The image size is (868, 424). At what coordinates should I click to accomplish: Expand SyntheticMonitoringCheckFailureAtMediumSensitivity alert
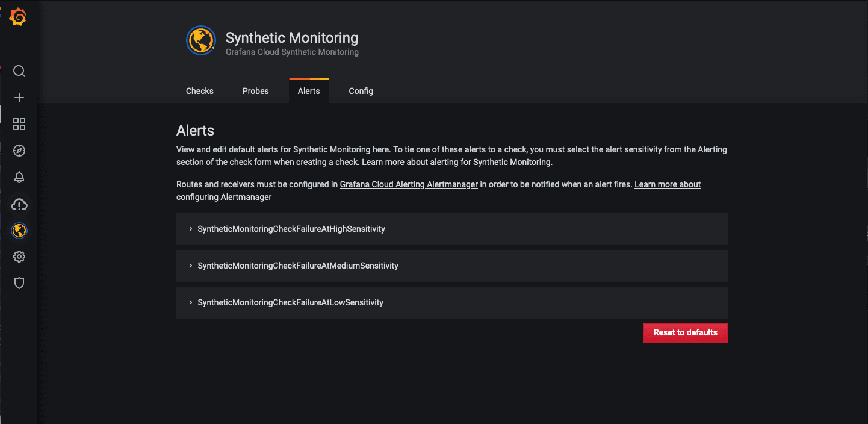click(x=297, y=266)
